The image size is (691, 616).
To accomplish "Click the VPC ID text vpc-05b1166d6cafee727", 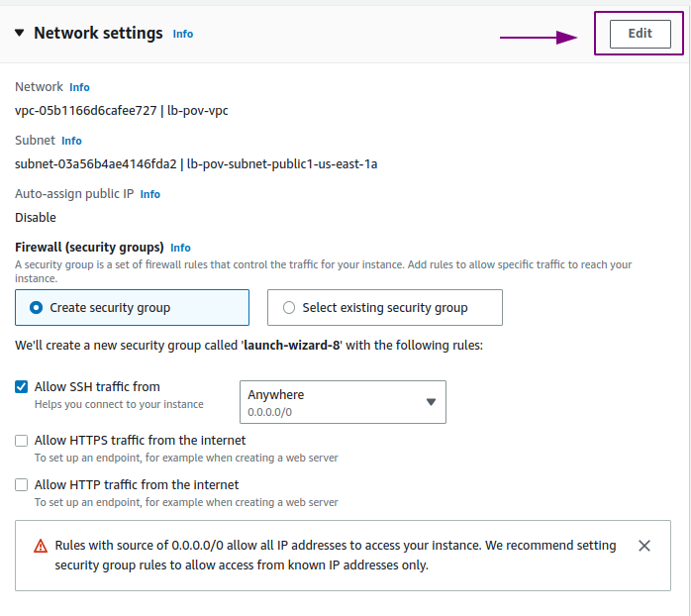I will click(86, 110).
